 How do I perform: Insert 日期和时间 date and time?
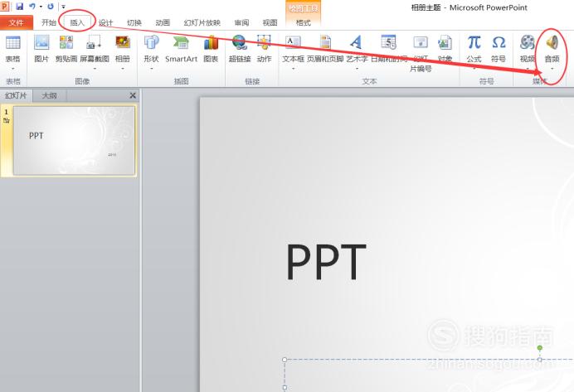pyautogui.click(x=388, y=43)
